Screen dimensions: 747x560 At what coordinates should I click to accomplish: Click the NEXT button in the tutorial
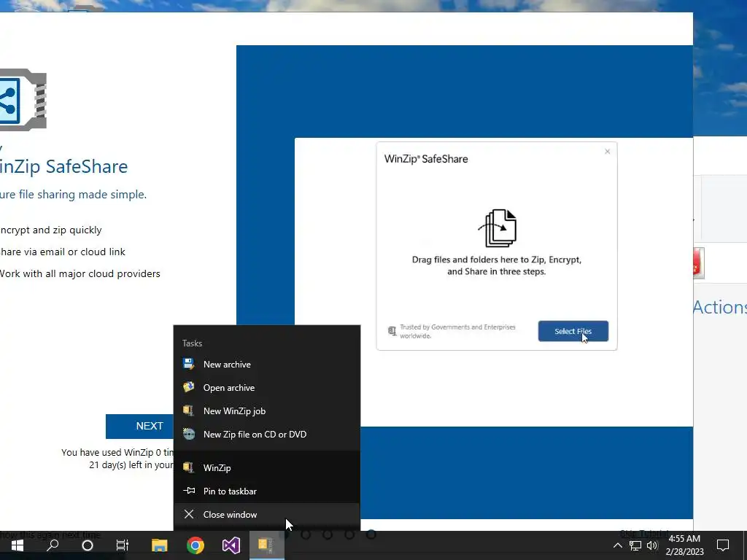140,426
